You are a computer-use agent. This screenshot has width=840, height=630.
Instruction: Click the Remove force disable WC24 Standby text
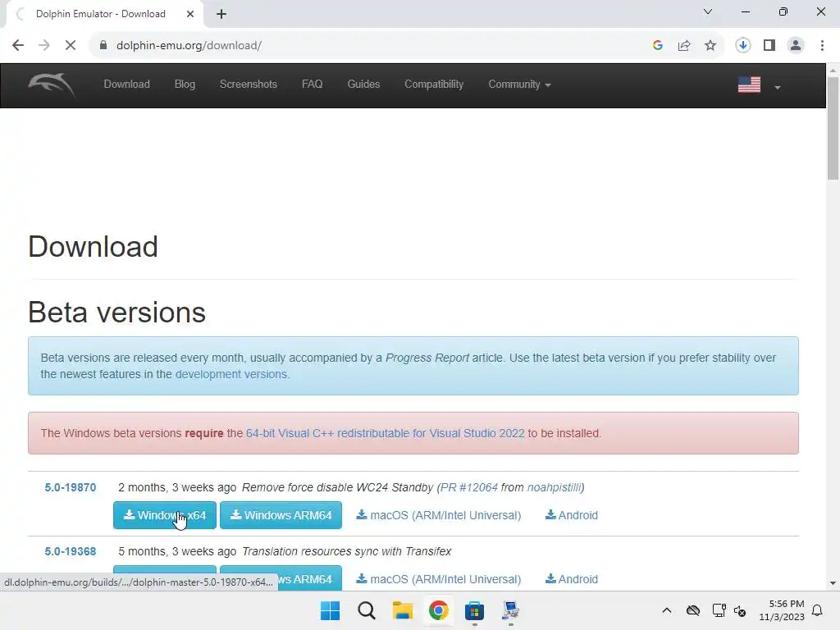click(337, 487)
